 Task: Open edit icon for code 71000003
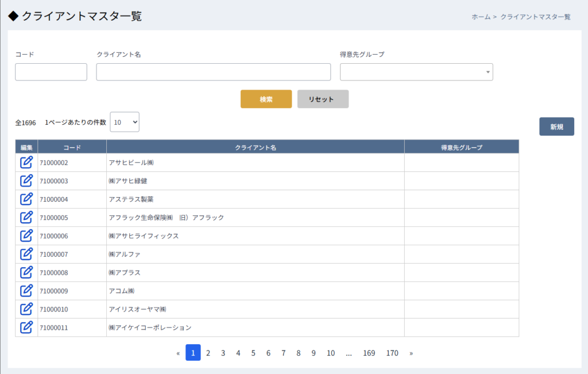(26, 180)
